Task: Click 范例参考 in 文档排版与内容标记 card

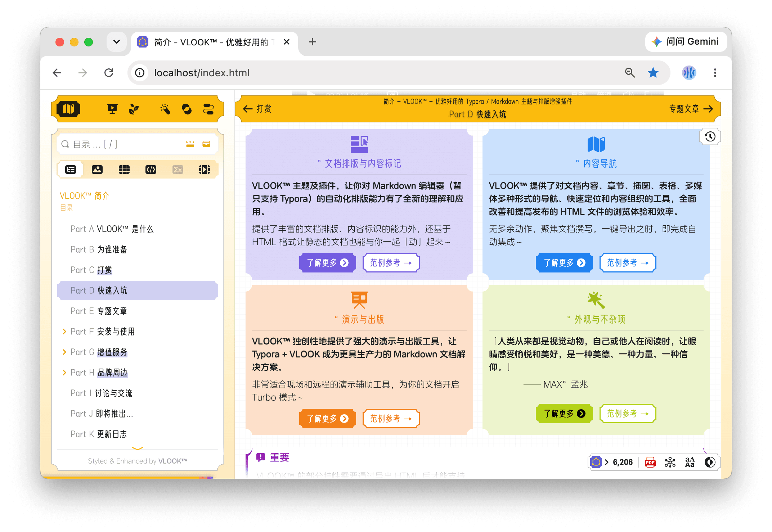Action: [x=391, y=263]
